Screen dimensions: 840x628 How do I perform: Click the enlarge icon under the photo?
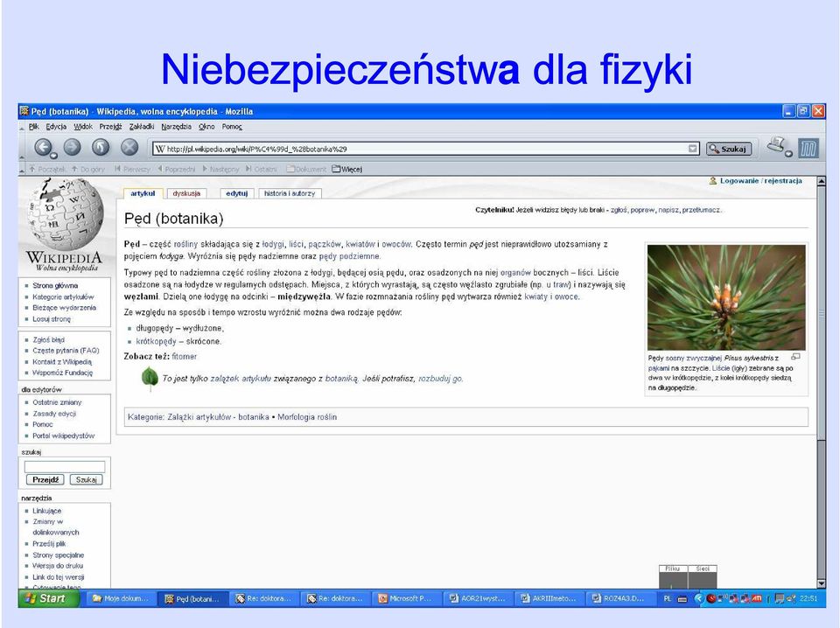[795, 357]
